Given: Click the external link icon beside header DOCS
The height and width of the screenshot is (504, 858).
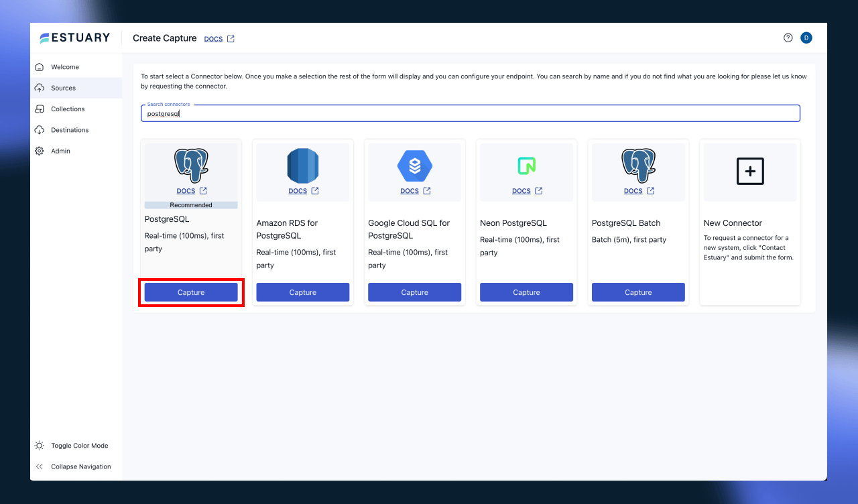Looking at the screenshot, I should pyautogui.click(x=231, y=39).
